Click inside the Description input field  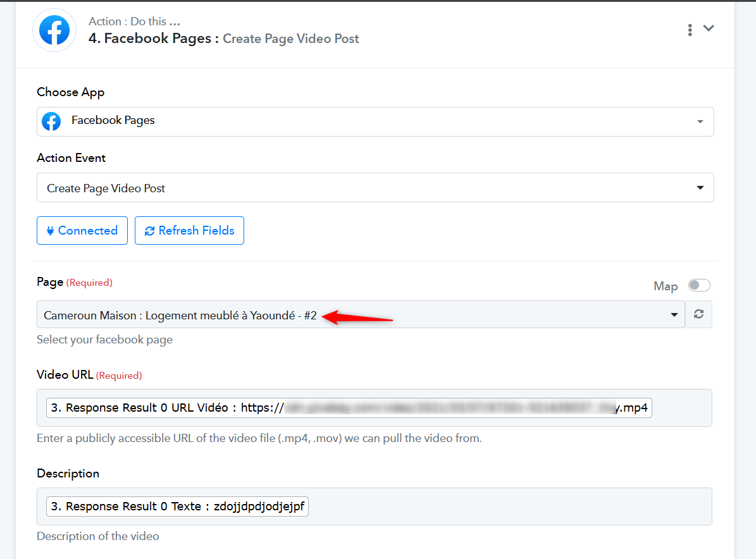click(x=374, y=507)
